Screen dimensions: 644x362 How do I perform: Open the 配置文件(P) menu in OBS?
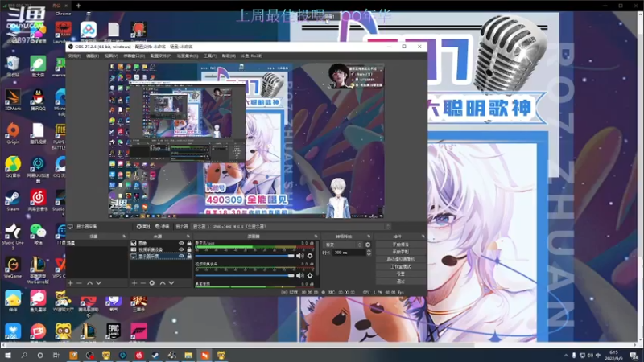click(x=160, y=56)
